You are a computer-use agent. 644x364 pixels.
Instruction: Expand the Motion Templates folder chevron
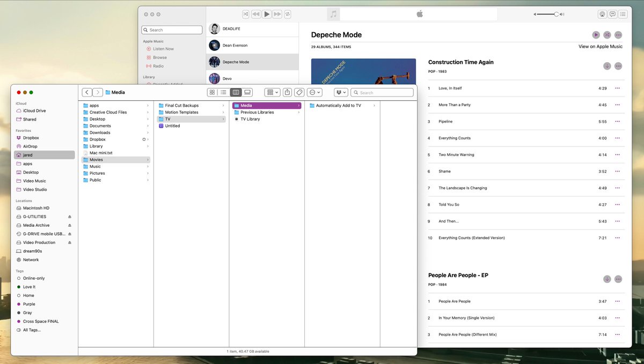223,113
